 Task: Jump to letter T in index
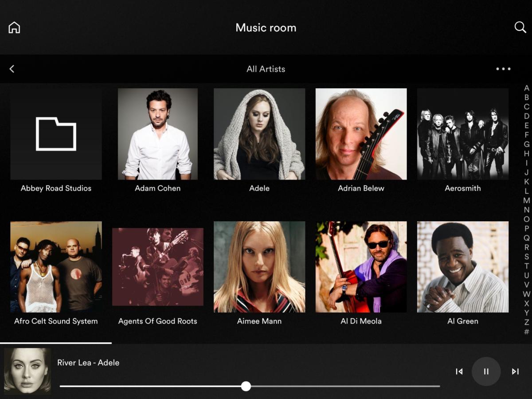click(527, 266)
